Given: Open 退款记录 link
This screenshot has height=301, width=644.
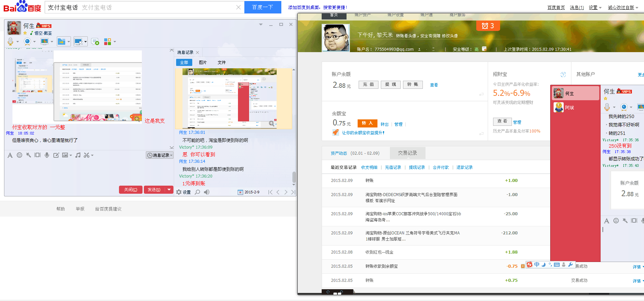Looking at the screenshot, I should (x=465, y=167).
